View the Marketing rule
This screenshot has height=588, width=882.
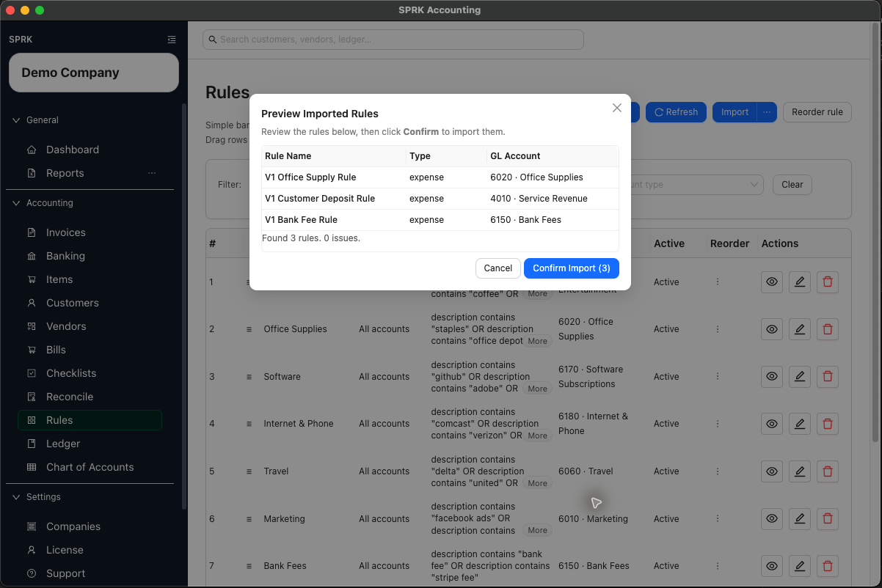coord(772,519)
